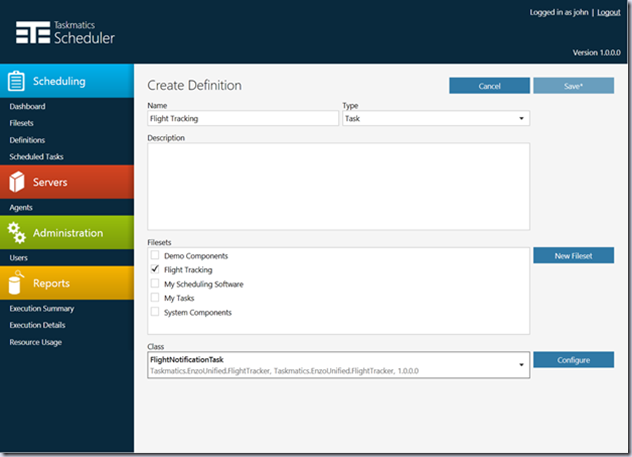Check the My Tasks fileset
Image resolution: width=632 pixels, height=457 pixels.
tap(155, 297)
